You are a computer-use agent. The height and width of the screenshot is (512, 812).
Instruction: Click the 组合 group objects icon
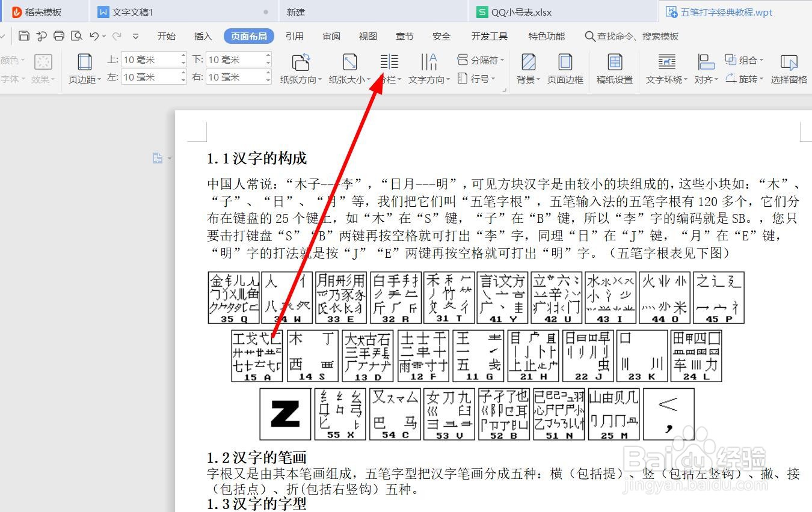[744, 59]
